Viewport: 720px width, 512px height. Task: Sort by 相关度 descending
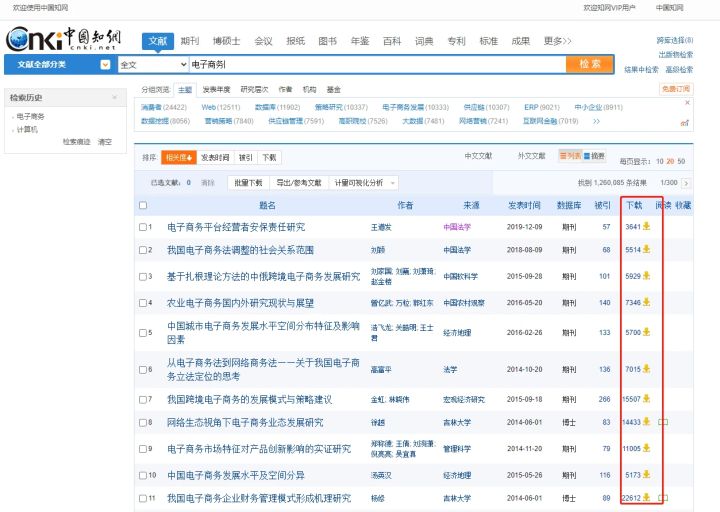179,158
